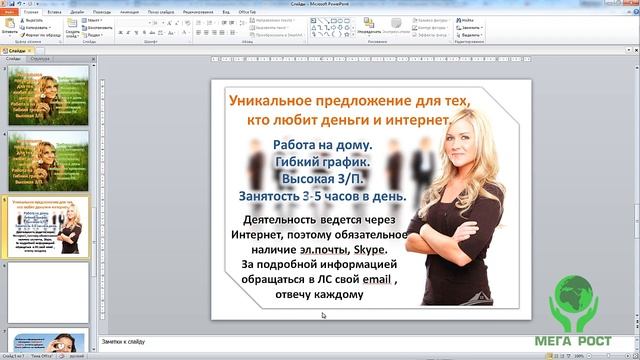Open the Заменить replace dropdown
The image size is (640, 360).
469,28
